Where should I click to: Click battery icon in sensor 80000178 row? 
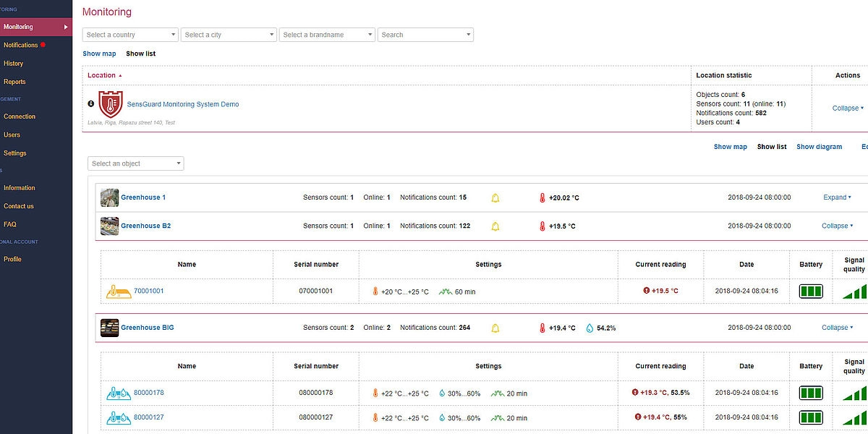[x=811, y=393]
